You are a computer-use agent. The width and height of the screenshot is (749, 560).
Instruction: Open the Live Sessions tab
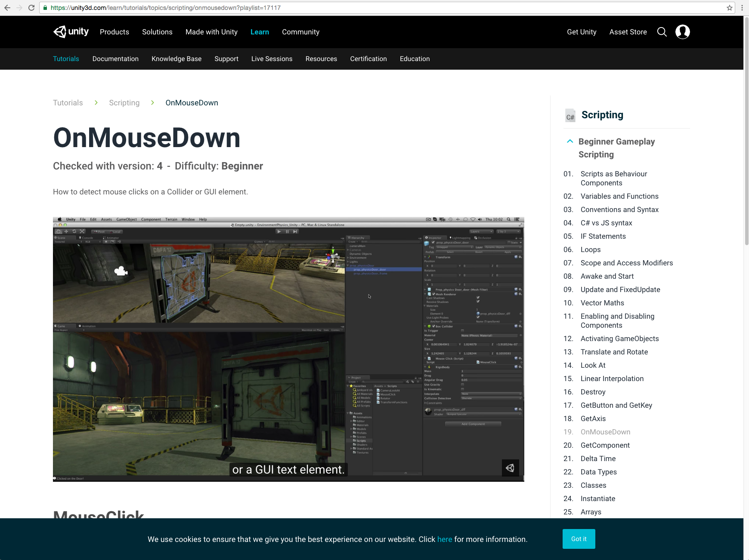pos(272,59)
